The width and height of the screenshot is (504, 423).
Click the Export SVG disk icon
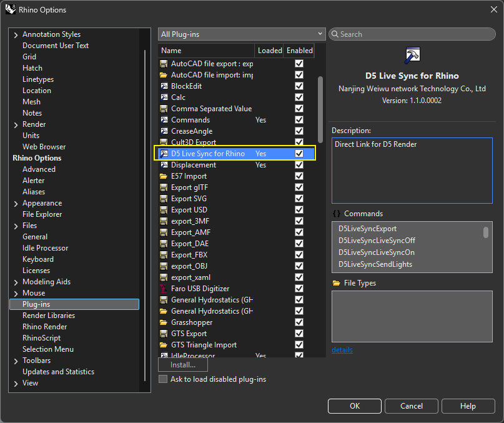tap(164, 199)
